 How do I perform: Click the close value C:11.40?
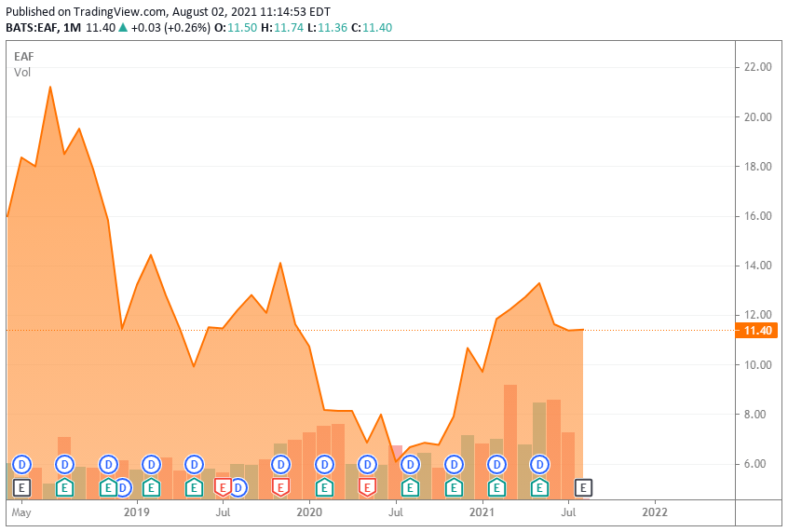pos(372,28)
